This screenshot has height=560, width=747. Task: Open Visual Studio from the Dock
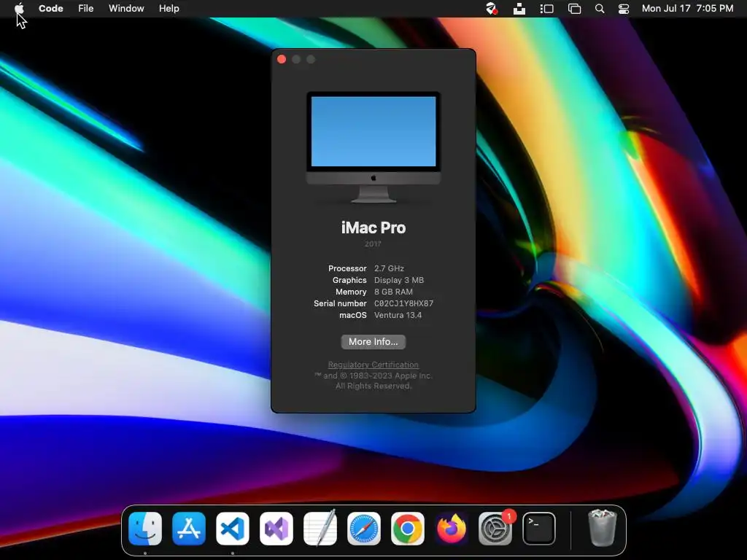click(276, 529)
